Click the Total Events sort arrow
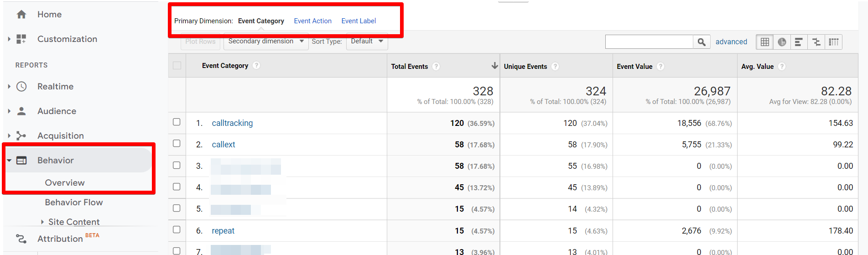This screenshot has width=868, height=255. click(x=494, y=66)
